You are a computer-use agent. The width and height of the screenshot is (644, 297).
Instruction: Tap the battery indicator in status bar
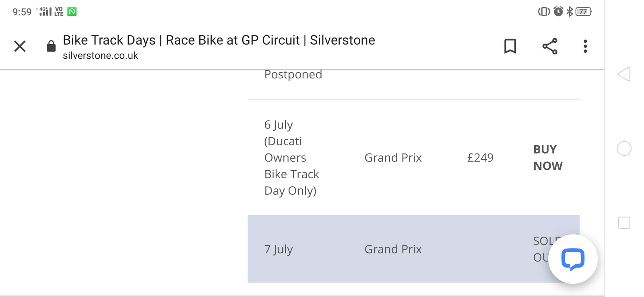click(x=583, y=12)
